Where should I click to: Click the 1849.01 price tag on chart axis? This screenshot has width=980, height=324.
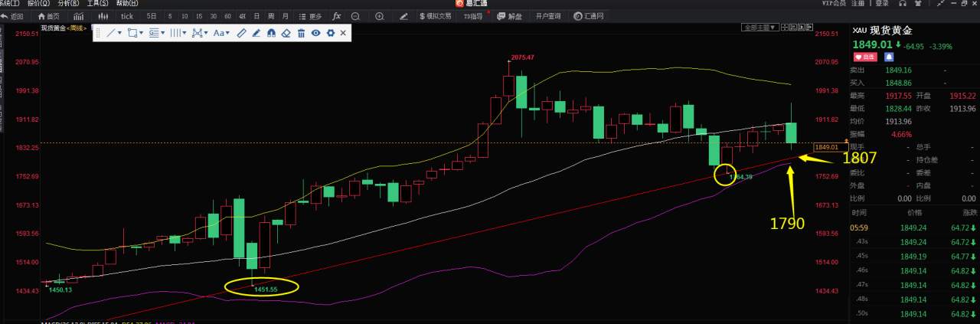coord(831,146)
